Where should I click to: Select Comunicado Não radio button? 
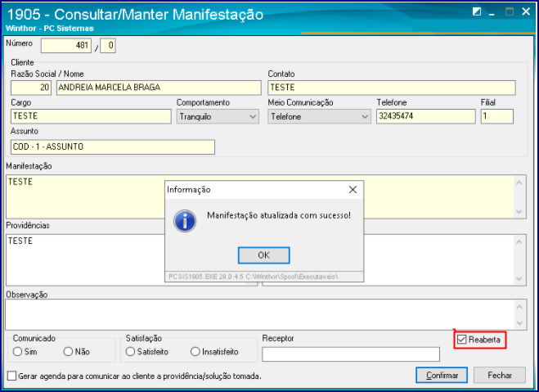point(69,351)
